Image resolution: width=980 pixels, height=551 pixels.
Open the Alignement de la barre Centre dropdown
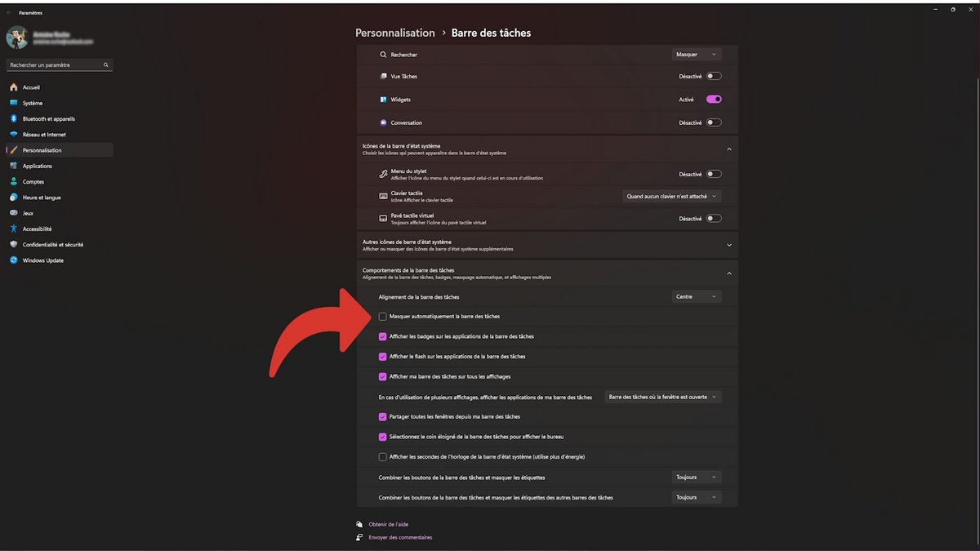(x=697, y=296)
